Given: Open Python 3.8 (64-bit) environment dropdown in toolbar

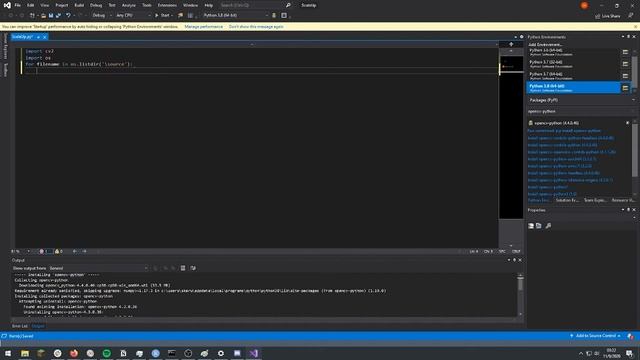Looking at the screenshot, I should (236, 16).
